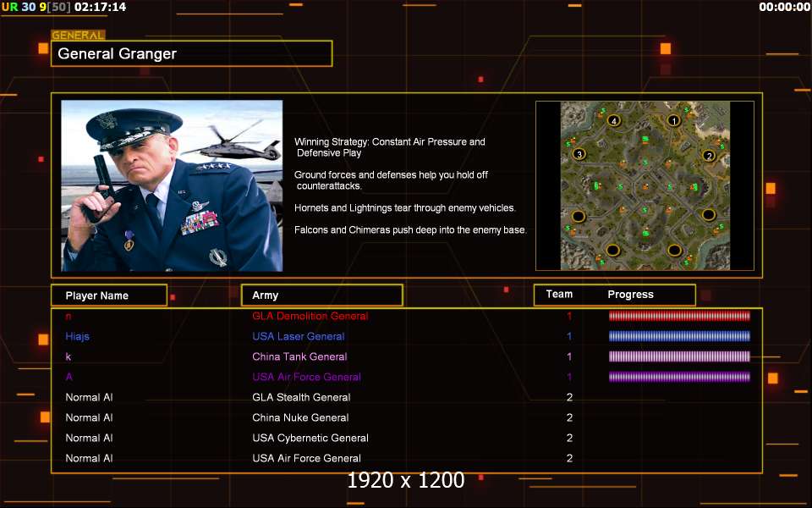
Task: Select start position 1 on the minimap
Action: click(x=673, y=121)
